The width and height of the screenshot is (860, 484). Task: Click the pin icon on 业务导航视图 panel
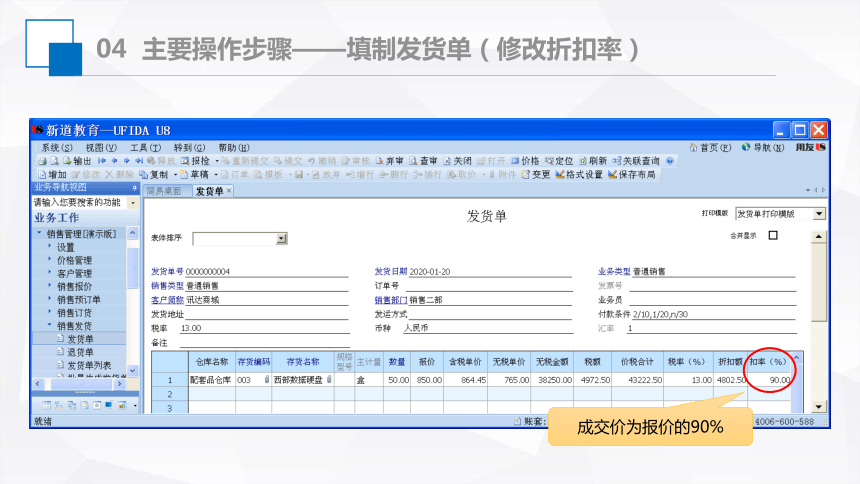134,188
